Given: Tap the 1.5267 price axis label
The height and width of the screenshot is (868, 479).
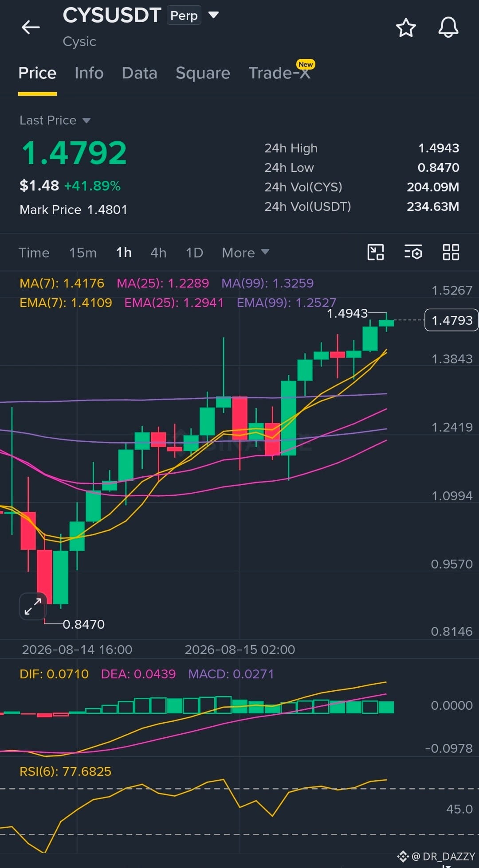Looking at the screenshot, I should (452, 290).
